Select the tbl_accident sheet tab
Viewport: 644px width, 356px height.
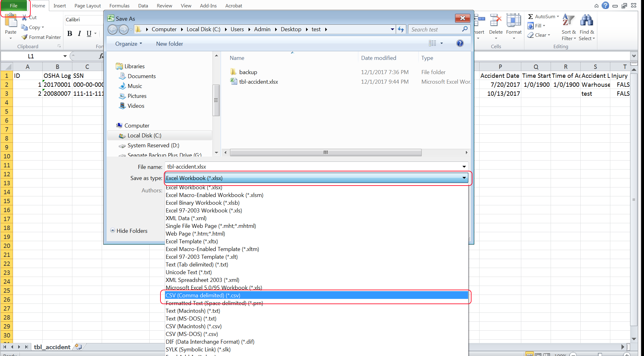point(52,347)
